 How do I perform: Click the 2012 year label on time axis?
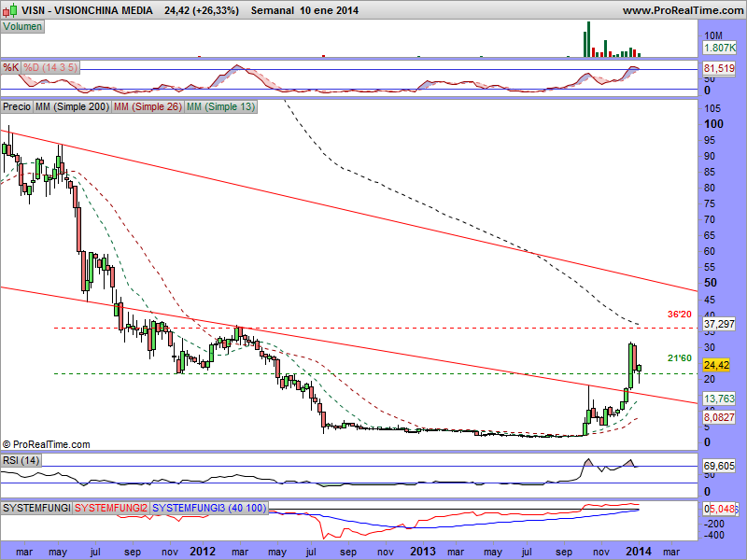[x=203, y=552]
